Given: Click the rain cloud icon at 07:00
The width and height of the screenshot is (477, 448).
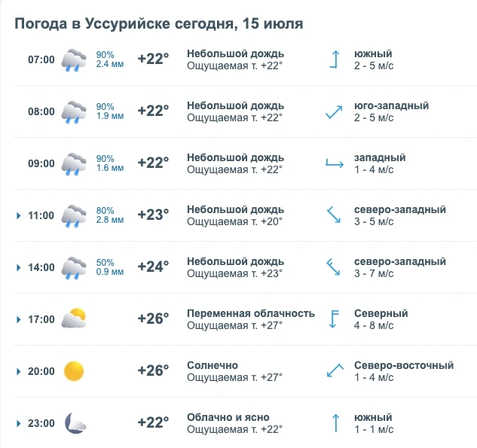Looking at the screenshot, I should [74, 60].
